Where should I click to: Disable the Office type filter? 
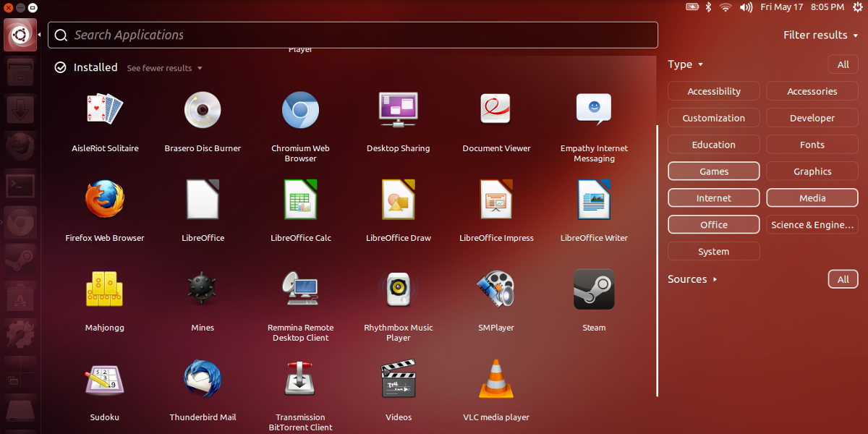[x=714, y=225]
